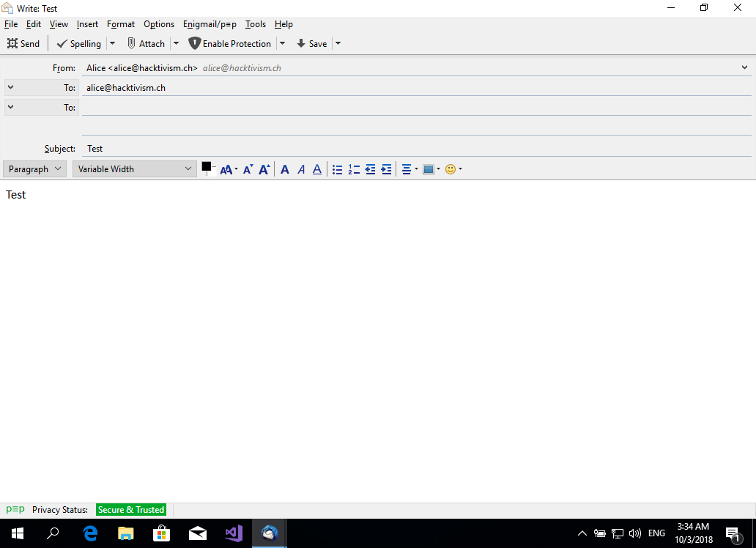The height and width of the screenshot is (548, 756).
Task: Change recipient type of the alice@hacktivism.ch row
Action: (x=42, y=87)
